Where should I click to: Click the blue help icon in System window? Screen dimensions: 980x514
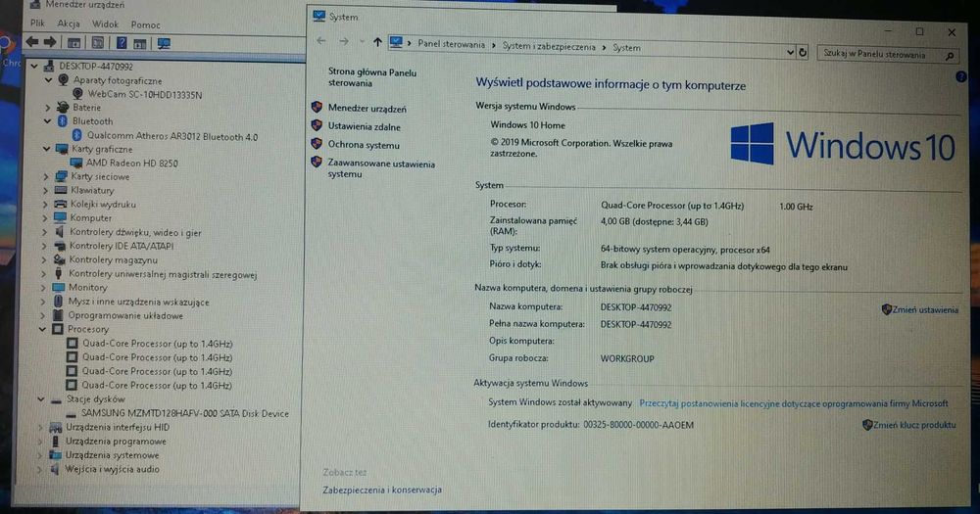point(961,76)
